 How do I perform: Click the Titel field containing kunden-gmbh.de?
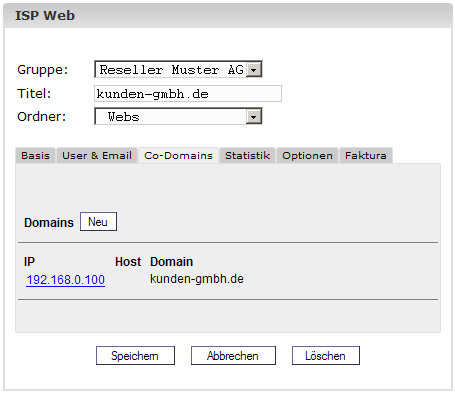pos(188,94)
